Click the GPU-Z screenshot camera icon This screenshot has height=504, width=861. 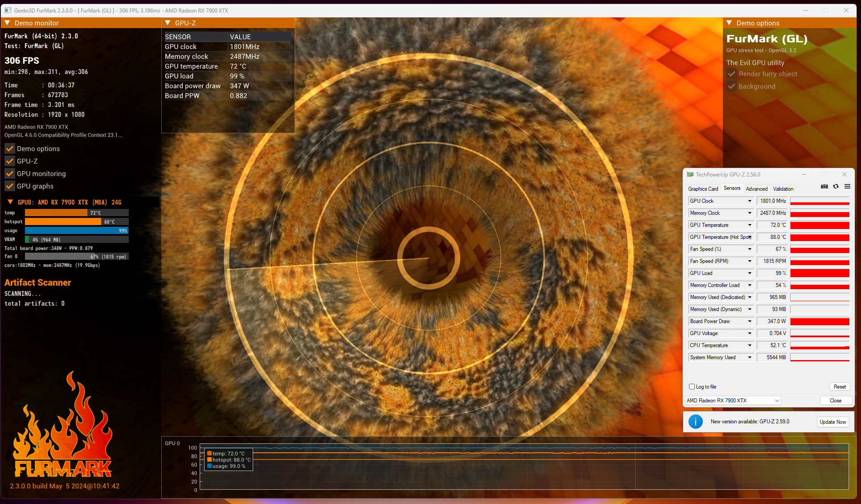[824, 187]
